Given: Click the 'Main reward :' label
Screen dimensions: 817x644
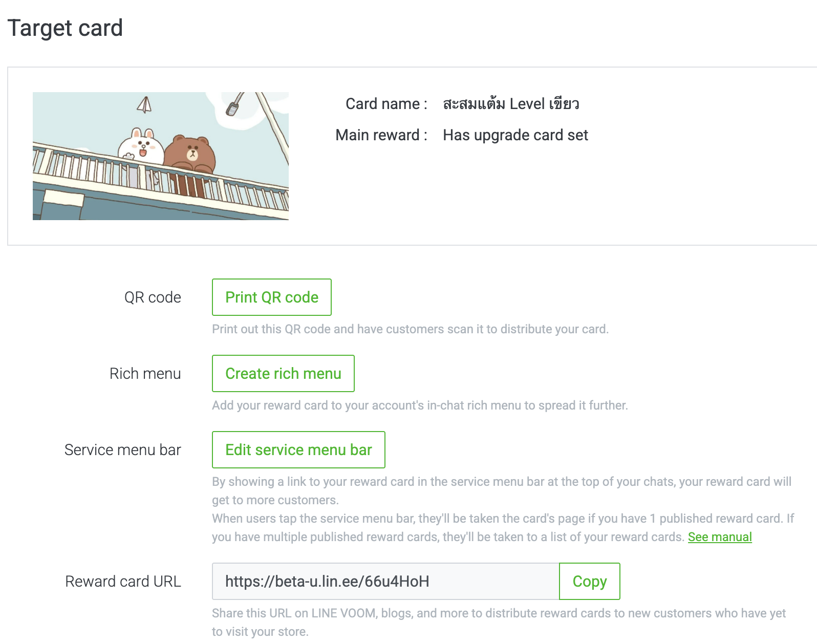Looking at the screenshot, I should [x=381, y=135].
